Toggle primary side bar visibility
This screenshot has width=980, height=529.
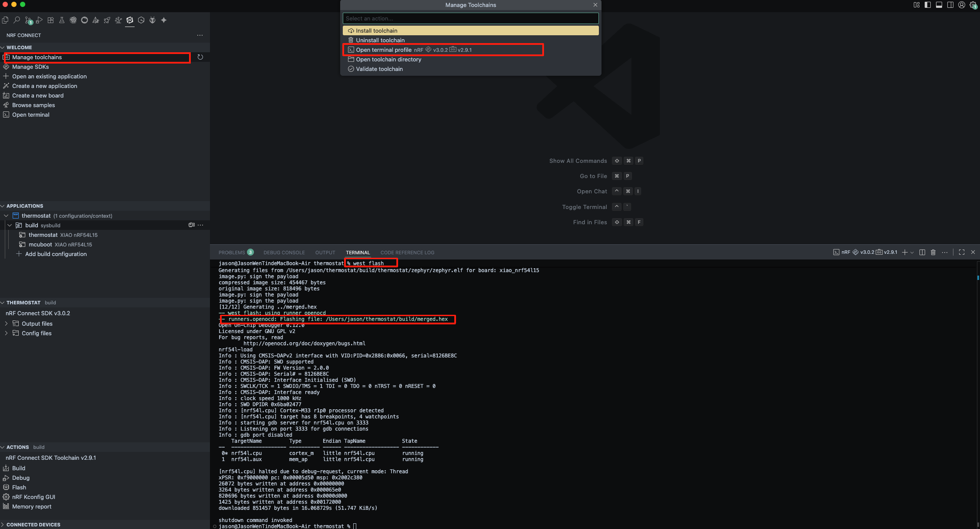(x=928, y=5)
